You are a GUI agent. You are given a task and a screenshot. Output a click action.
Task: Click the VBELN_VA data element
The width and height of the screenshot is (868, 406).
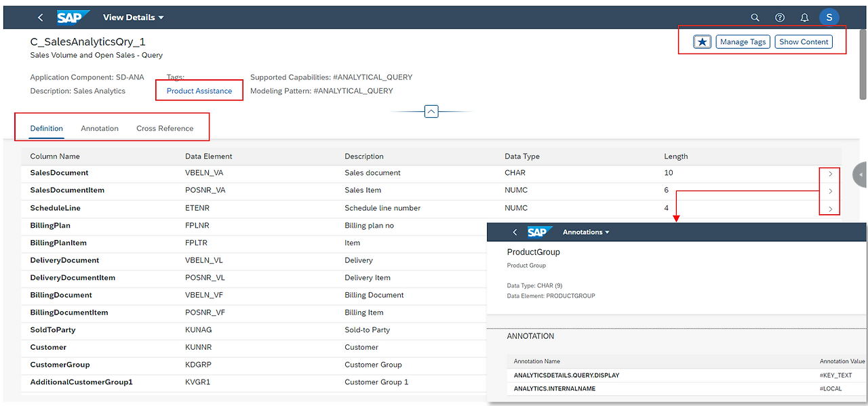pyautogui.click(x=204, y=173)
